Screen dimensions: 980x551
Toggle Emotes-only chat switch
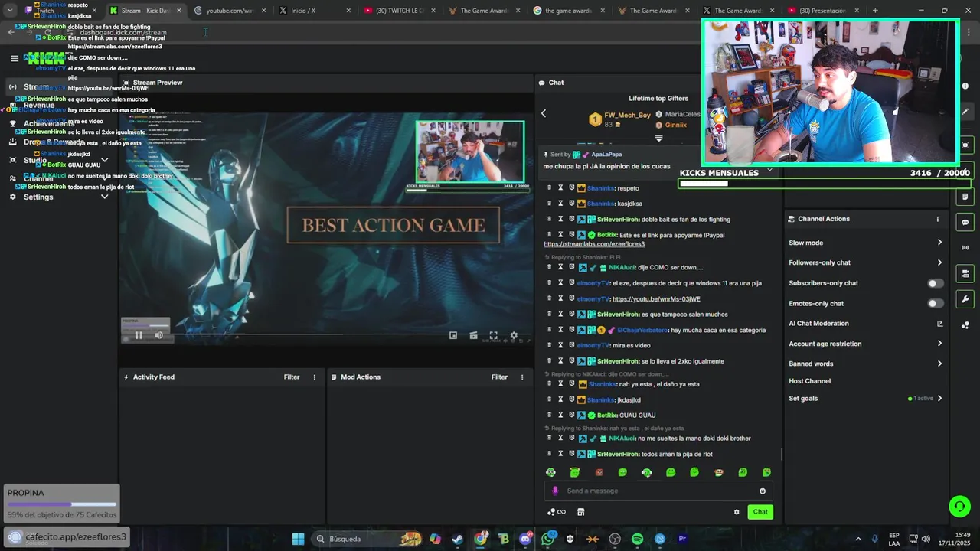pos(936,303)
